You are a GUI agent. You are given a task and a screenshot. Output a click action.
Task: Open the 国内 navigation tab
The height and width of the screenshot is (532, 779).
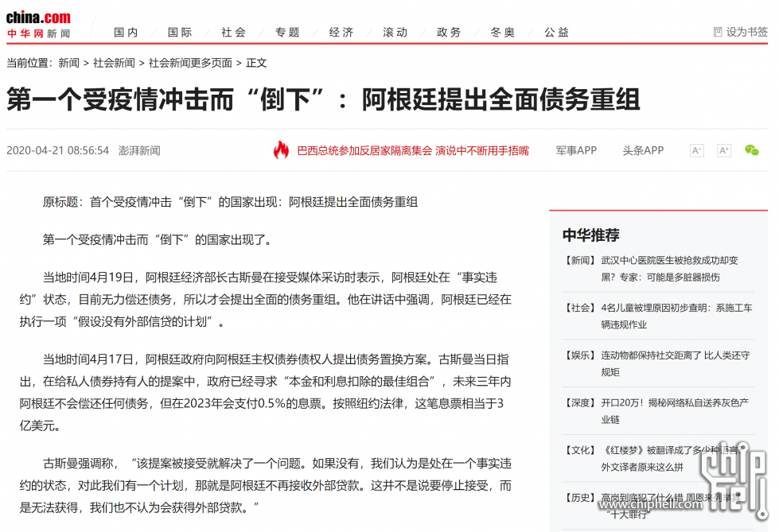(126, 33)
